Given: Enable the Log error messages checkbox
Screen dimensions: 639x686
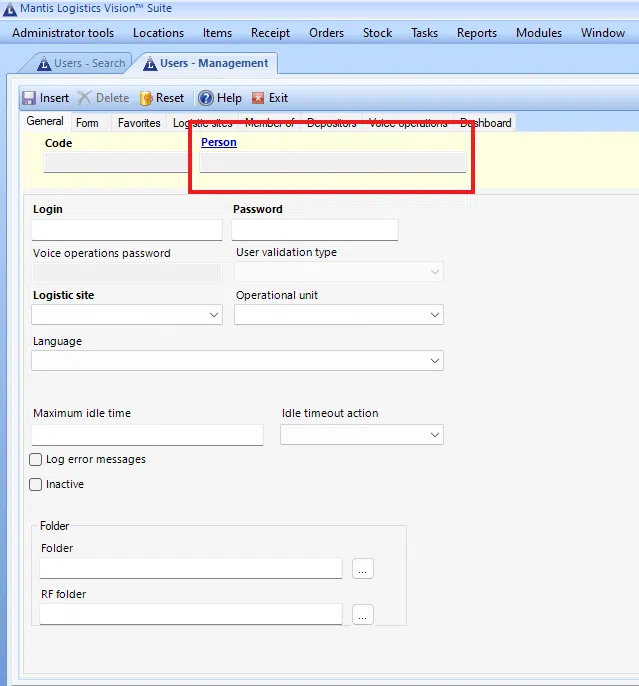Looking at the screenshot, I should pos(36,460).
